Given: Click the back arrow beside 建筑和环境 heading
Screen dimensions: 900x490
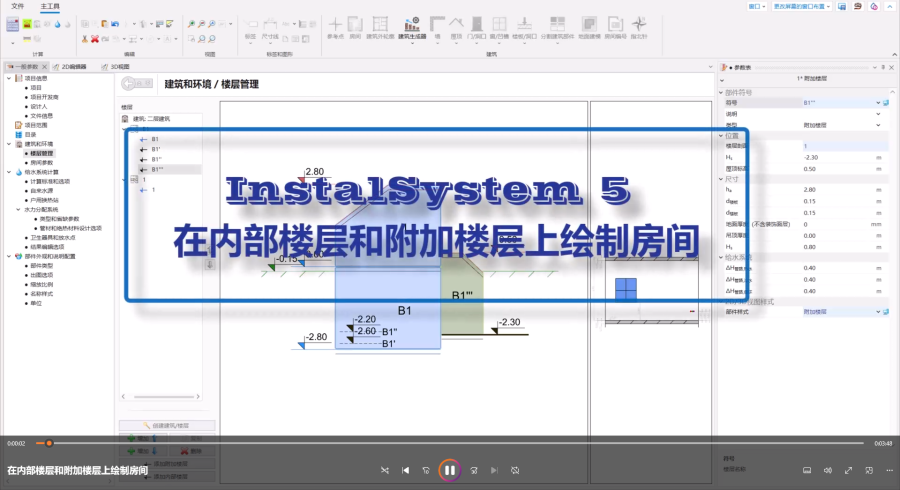Looking at the screenshot, I should 137,85.
